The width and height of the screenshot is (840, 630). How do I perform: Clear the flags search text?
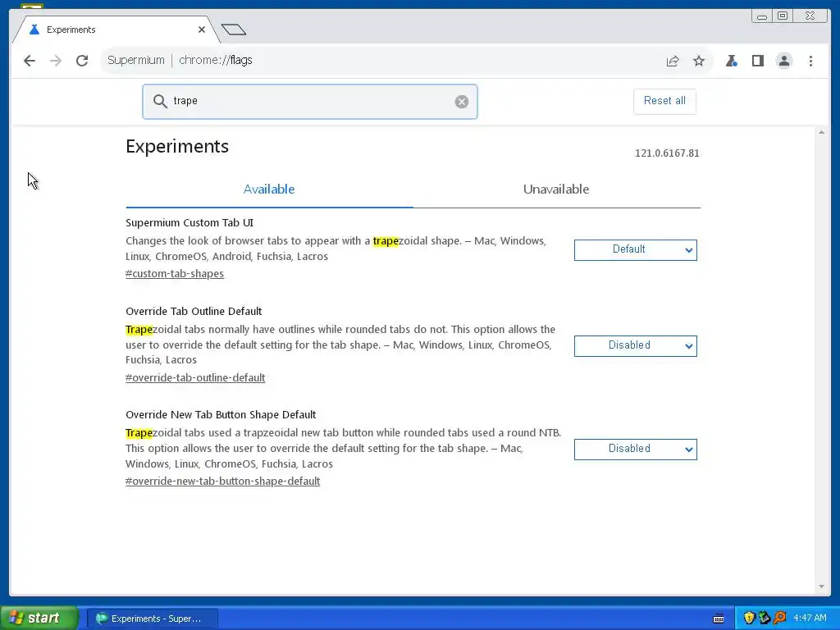[462, 102]
